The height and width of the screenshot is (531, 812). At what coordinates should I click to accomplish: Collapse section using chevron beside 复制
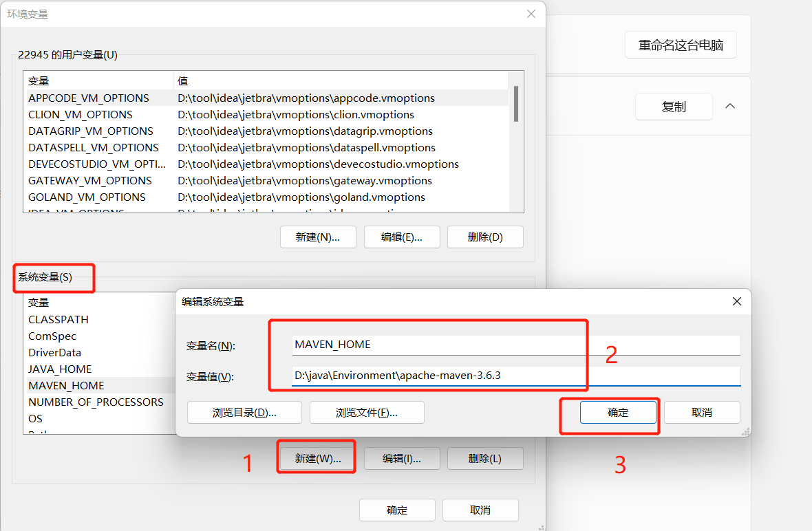pos(730,106)
